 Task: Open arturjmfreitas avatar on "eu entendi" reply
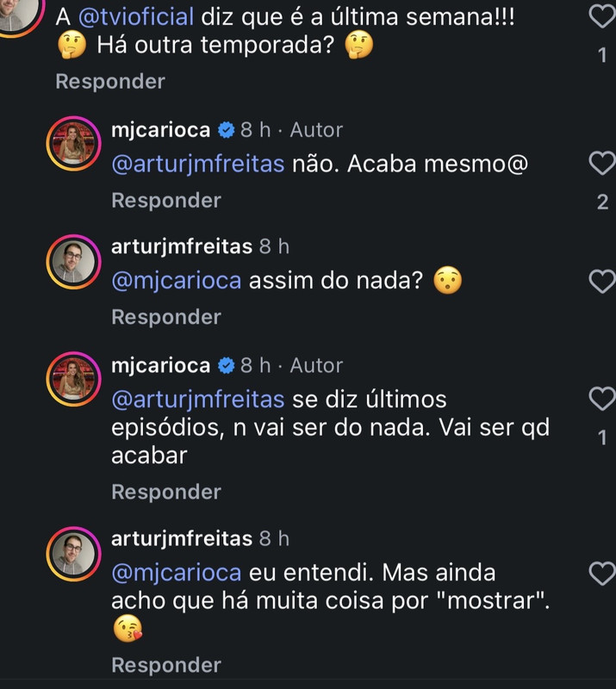point(74,554)
